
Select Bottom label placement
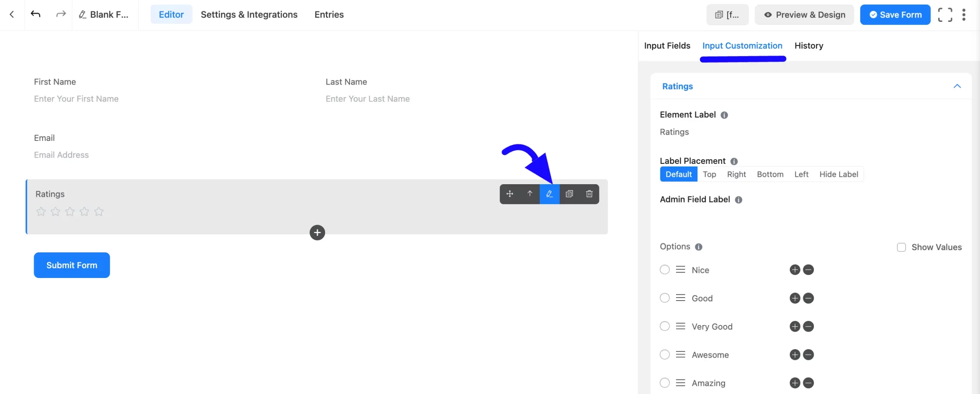(x=770, y=174)
